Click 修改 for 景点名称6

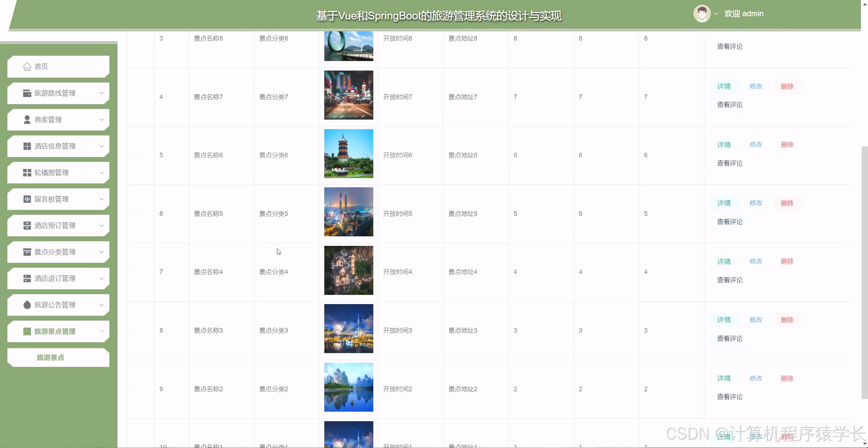(756, 145)
